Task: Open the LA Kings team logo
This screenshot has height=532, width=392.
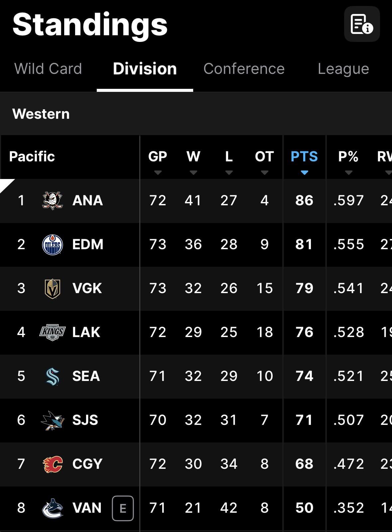Action: (x=53, y=332)
